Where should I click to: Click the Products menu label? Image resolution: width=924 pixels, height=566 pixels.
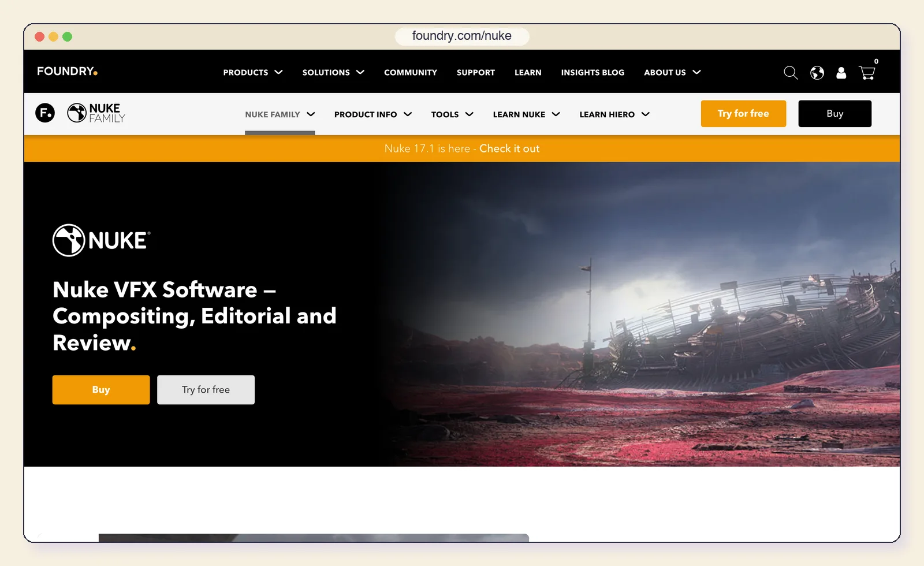(245, 72)
